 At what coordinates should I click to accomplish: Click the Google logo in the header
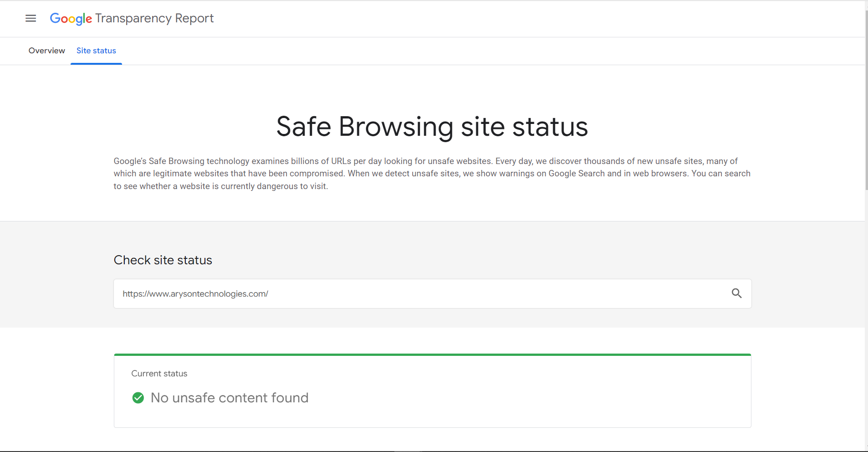tap(71, 19)
